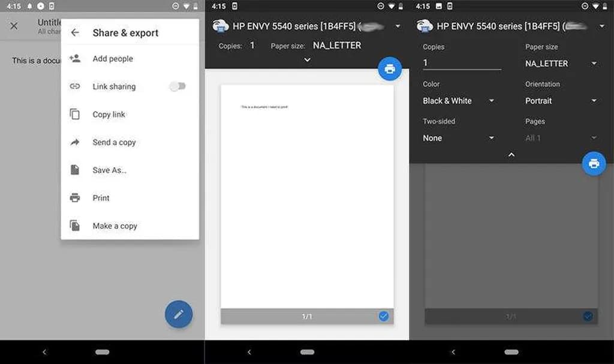This screenshot has height=364, width=614.
Task: Tap the Send a copy arrow icon
Action: 75,142
